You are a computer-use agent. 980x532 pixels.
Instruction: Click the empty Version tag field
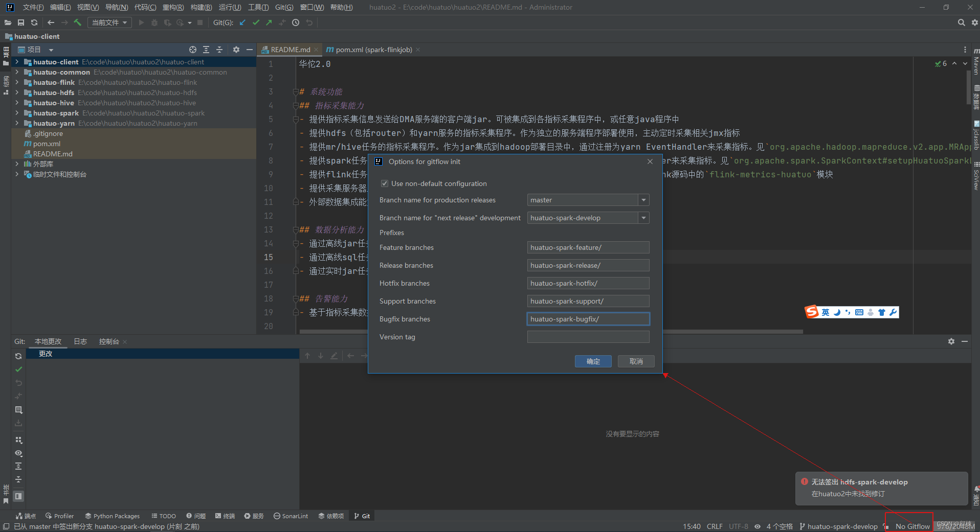tap(588, 337)
